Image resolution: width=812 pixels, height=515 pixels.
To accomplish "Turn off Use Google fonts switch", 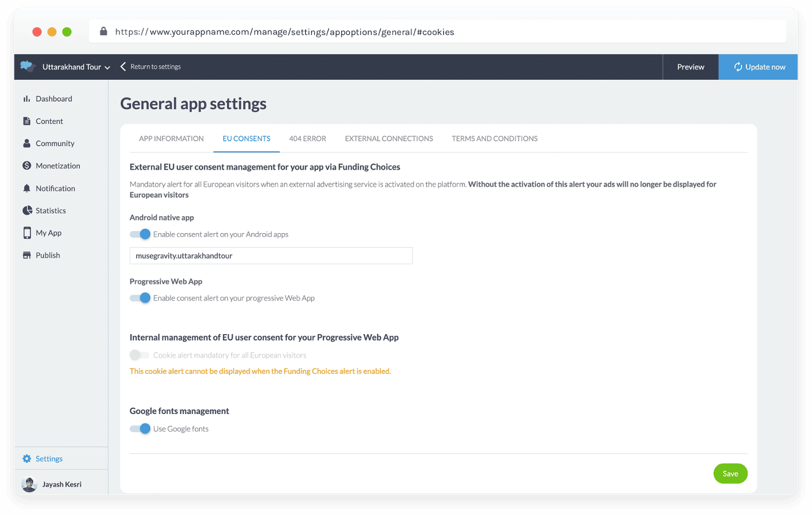I will tap(140, 429).
